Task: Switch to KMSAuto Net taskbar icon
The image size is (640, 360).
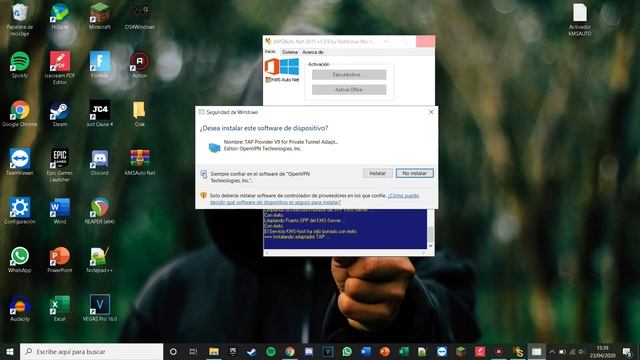Action: [x=518, y=351]
